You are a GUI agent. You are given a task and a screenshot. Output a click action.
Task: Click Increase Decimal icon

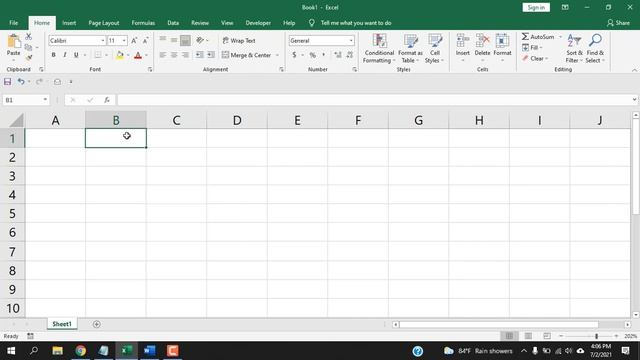[x=338, y=55]
